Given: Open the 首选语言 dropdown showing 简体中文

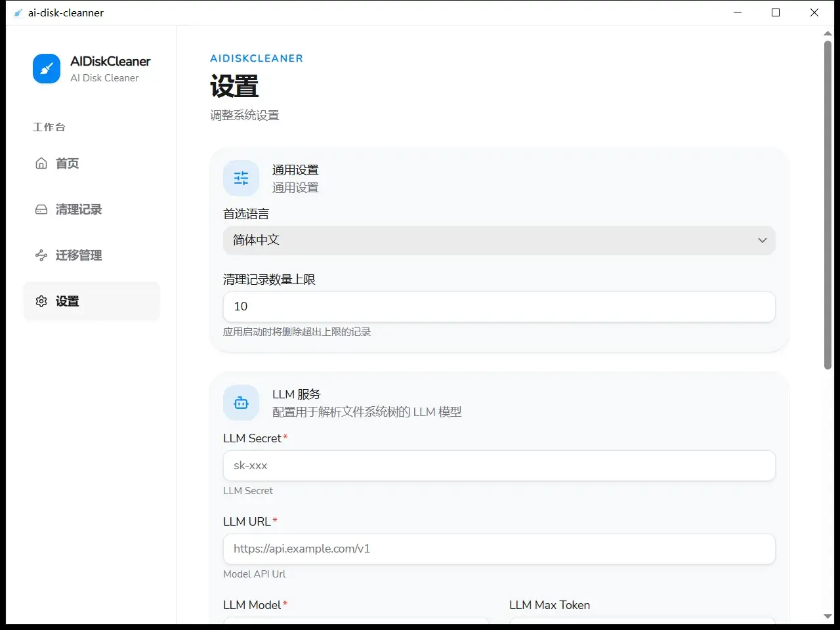Looking at the screenshot, I should (x=499, y=240).
